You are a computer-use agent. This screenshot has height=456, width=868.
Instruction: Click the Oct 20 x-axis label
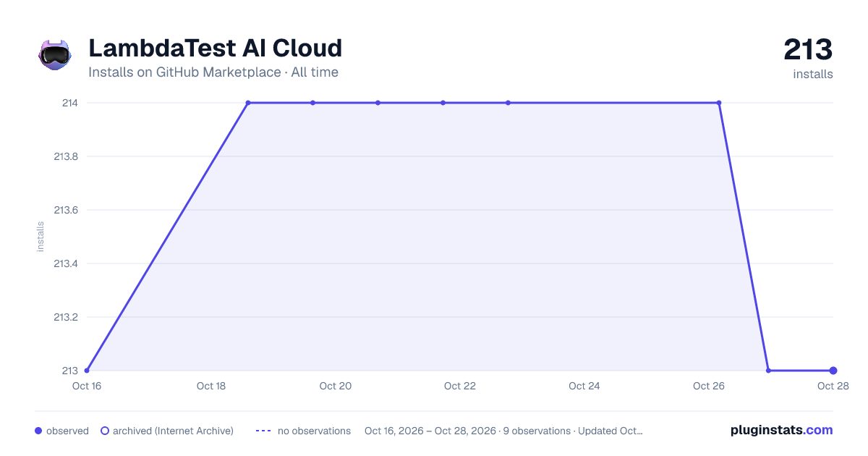click(336, 386)
